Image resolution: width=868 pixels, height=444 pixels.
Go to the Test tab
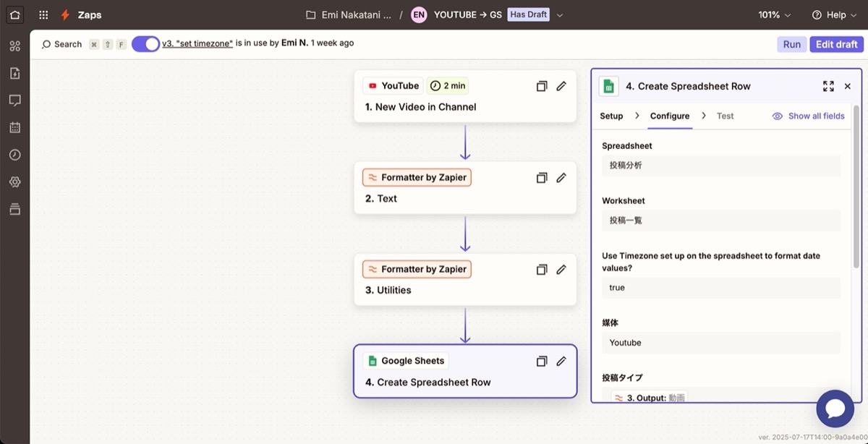point(725,116)
